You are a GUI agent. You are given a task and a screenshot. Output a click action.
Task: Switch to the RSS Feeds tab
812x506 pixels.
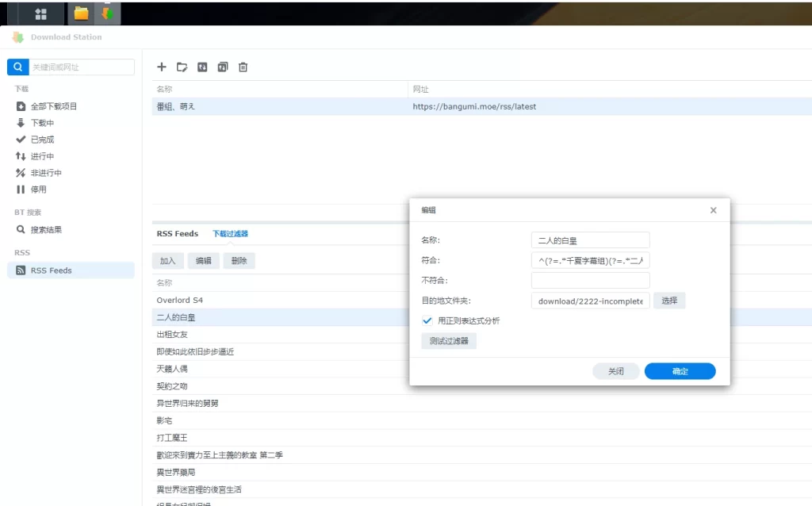(177, 234)
